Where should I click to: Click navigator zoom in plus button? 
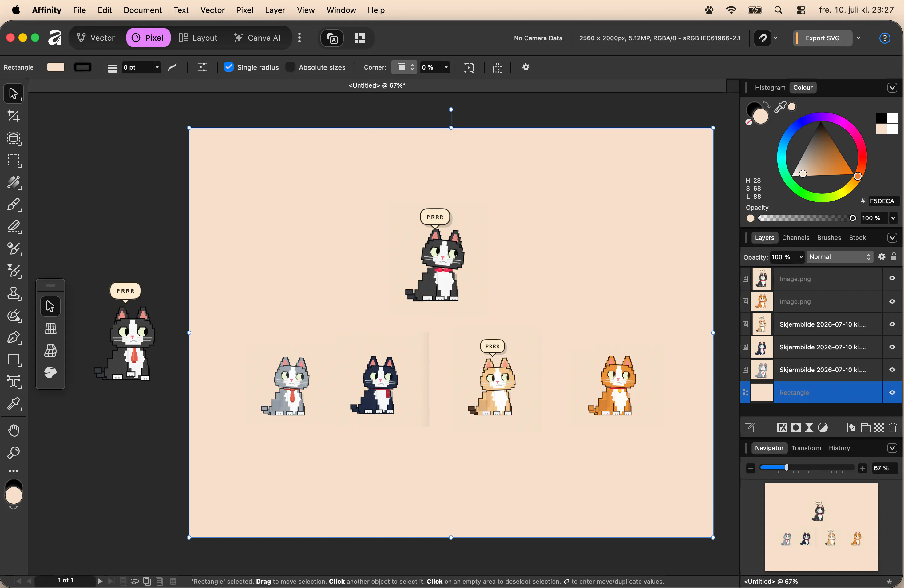click(862, 468)
